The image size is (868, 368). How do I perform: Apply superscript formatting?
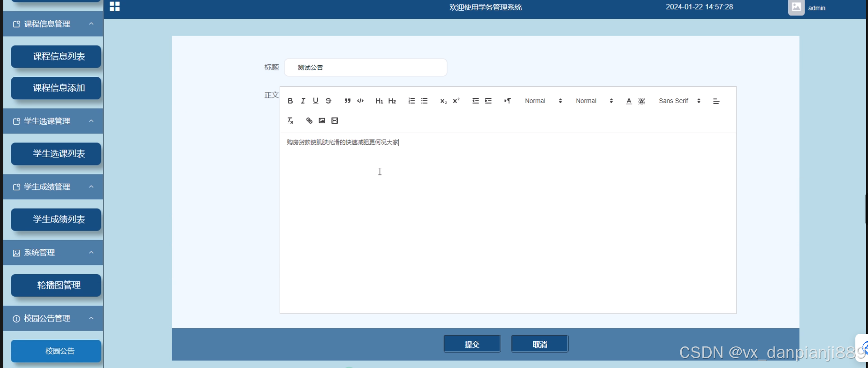click(x=456, y=101)
